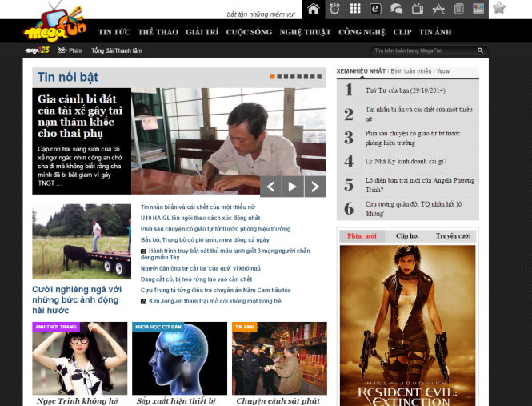The image size is (532, 406).
Task: Click the Tổng đài Thanh tâm link
Action: pos(117,50)
